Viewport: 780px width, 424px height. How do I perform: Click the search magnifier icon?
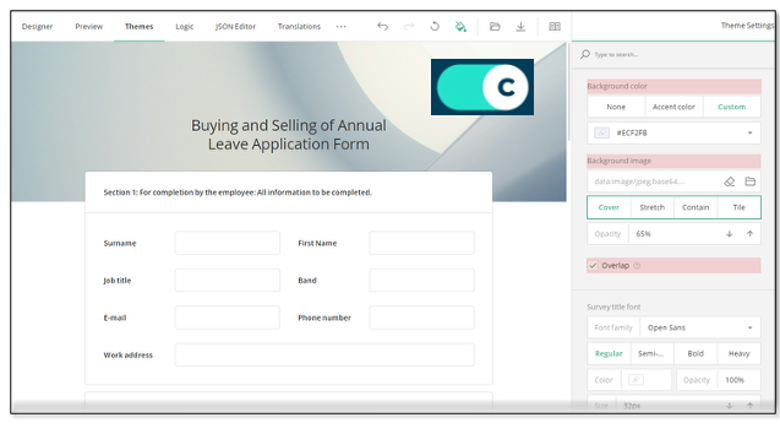(x=585, y=54)
